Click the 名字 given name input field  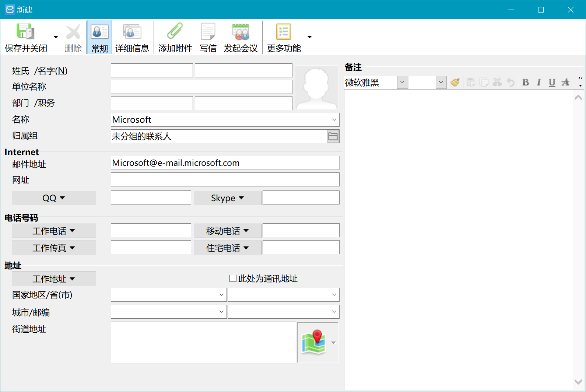pyautogui.click(x=243, y=70)
